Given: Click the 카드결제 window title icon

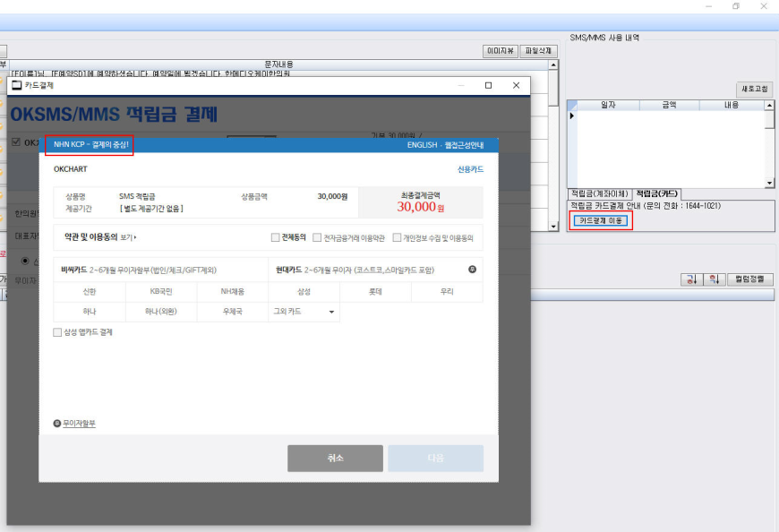Looking at the screenshot, I should pos(17,85).
